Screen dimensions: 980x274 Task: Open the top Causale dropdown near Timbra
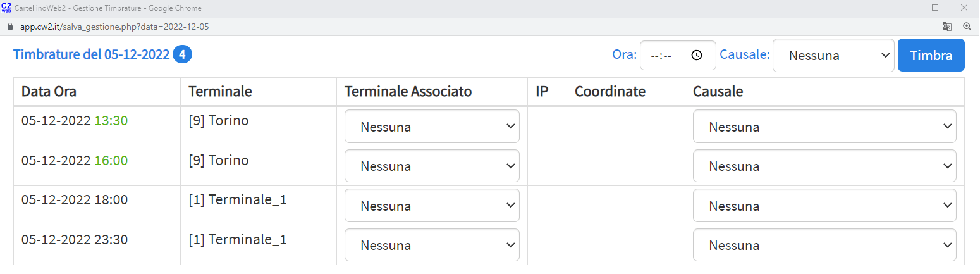point(833,56)
